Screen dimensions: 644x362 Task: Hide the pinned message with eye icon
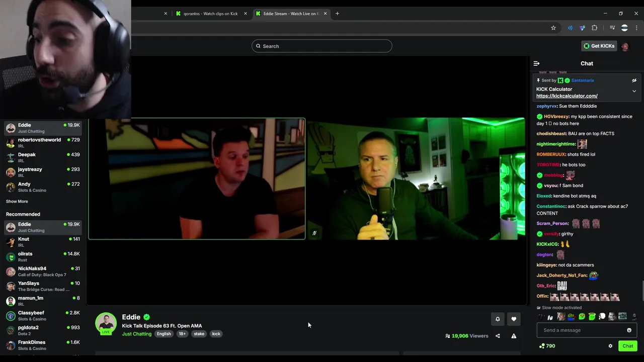634,80
